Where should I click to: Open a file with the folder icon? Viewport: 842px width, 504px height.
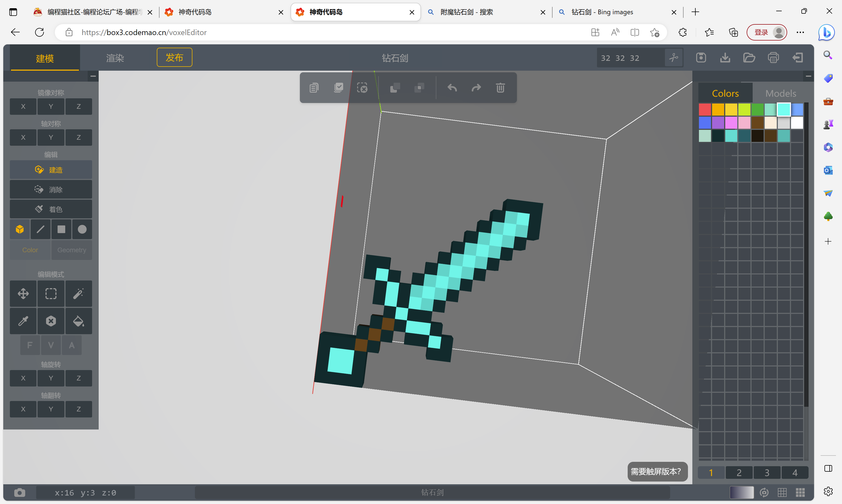point(749,58)
